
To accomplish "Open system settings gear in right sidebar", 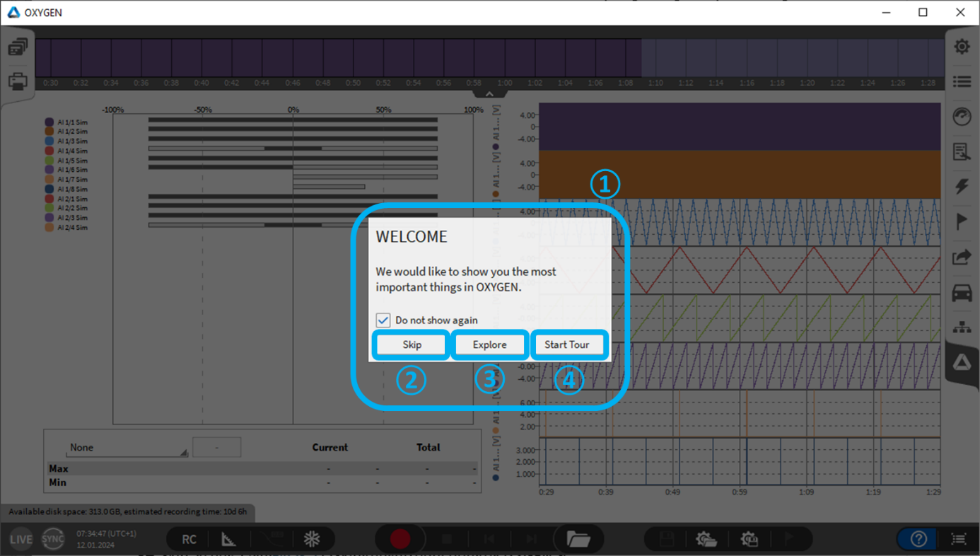I will click(x=962, y=47).
